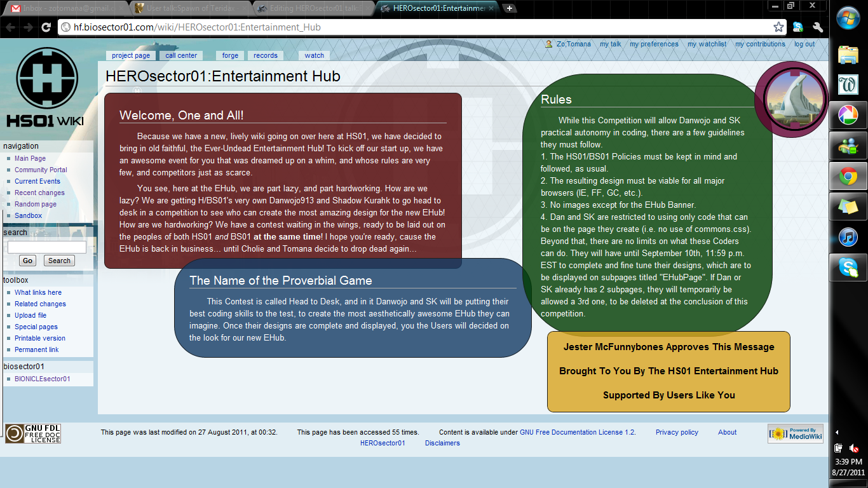
Task: View Recent changes in navigation
Action: (x=39, y=193)
